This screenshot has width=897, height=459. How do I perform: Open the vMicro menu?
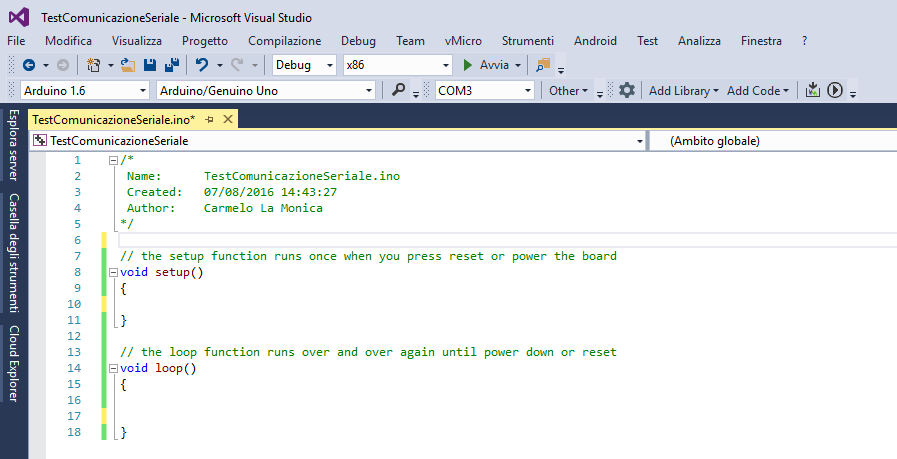click(x=463, y=41)
